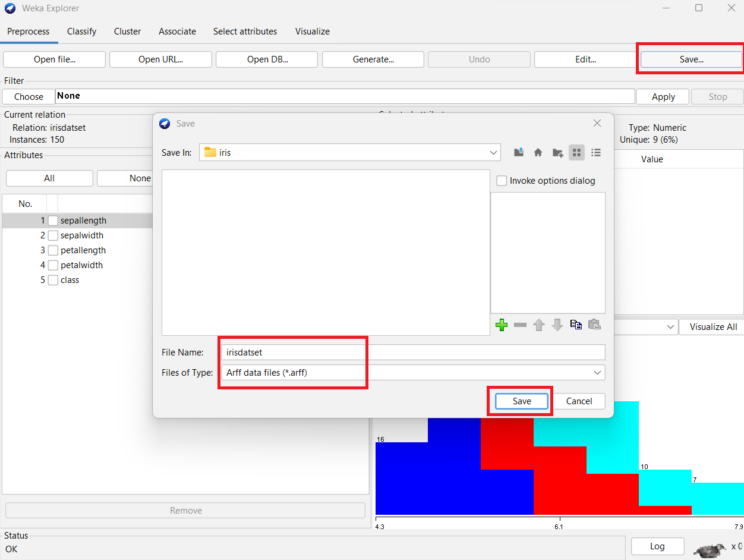Click the Unique: 9 (6%) text
Image resolution: width=744 pixels, height=560 pixels.
649,140
